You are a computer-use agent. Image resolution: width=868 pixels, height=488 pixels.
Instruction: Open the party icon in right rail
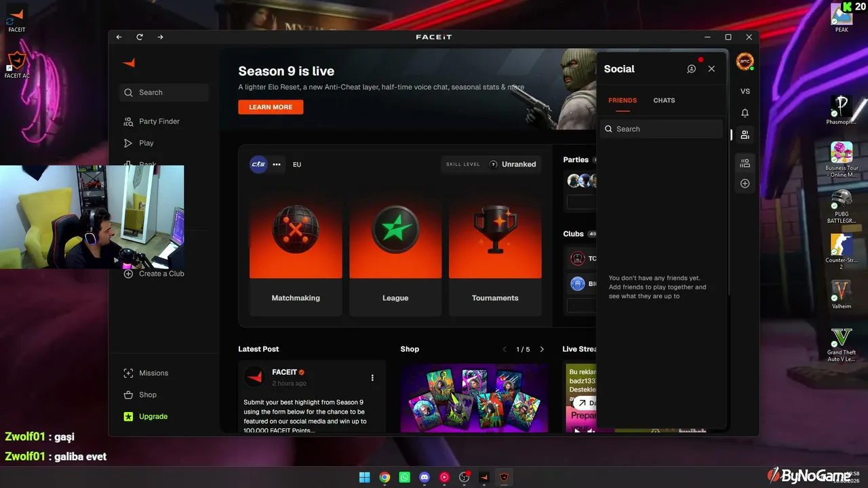click(x=745, y=163)
